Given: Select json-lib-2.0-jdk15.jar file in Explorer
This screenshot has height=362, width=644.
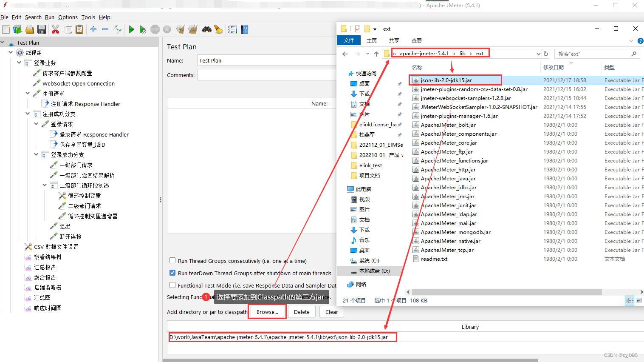Looking at the screenshot, I should [446, 80].
